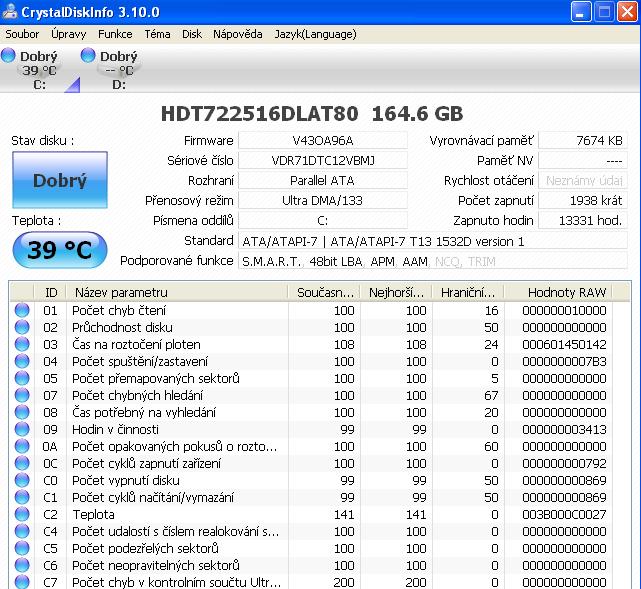Image resolution: width=641 pixels, height=589 pixels.
Task: Click status orb for Počet podezřelých sektorů
Action: tap(22, 548)
